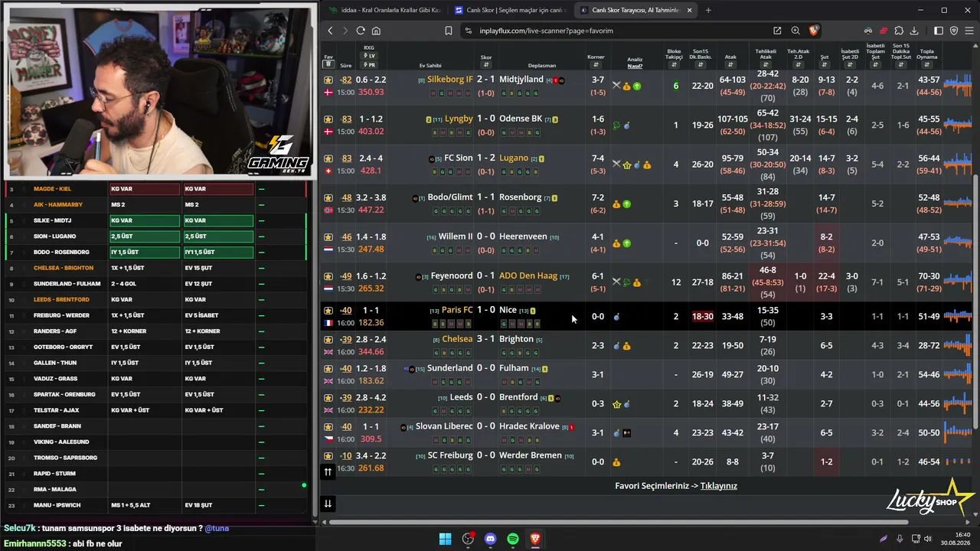Unfavorite the Paris FC match star

pyautogui.click(x=328, y=310)
